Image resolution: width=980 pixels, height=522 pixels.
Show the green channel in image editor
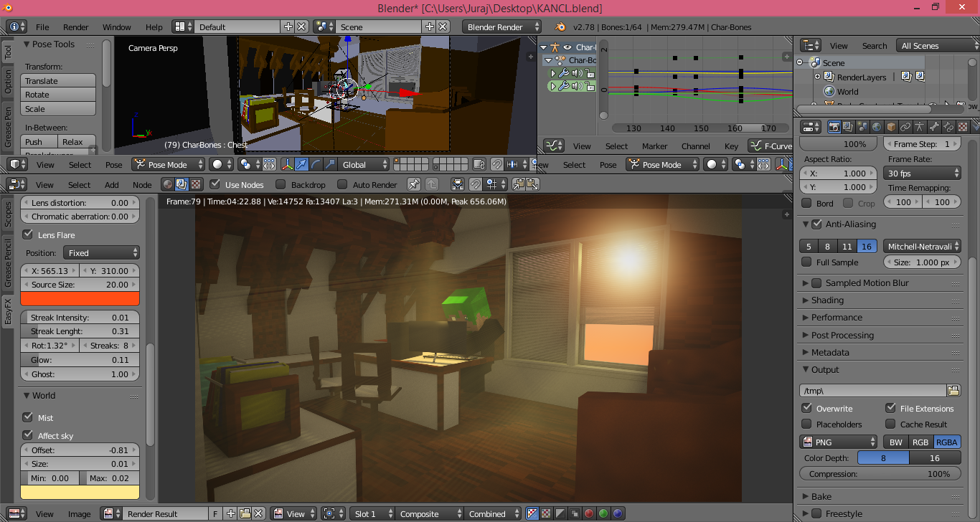click(x=603, y=513)
